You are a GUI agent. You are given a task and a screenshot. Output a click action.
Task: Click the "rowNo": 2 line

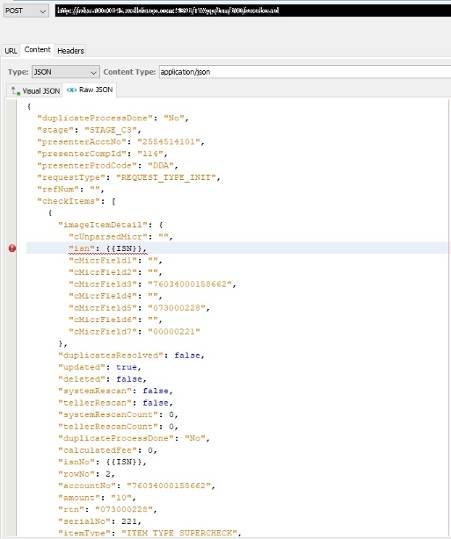tap(87, 474)
